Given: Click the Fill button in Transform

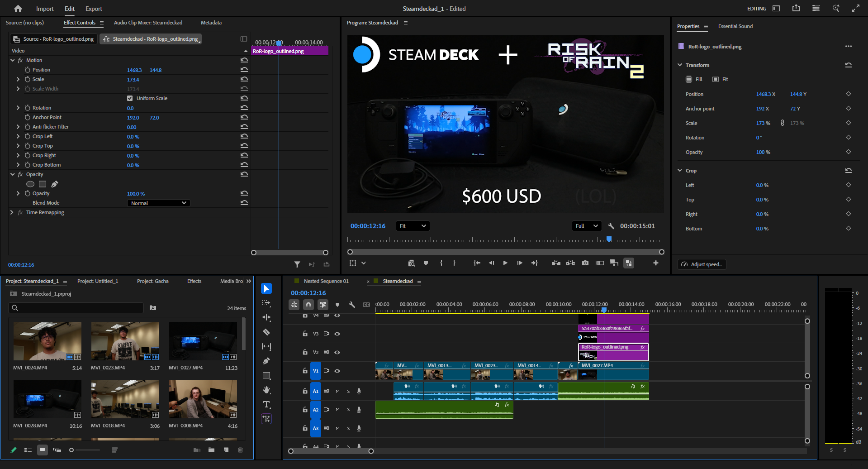Looking at the screenshot, I should tap(694, 79).
